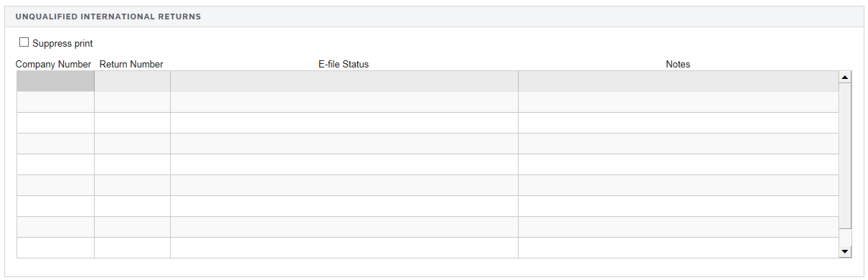This screenshot has height=280, width=868.
Task: Select first row Company Number cell
Action: pos(55,81)
